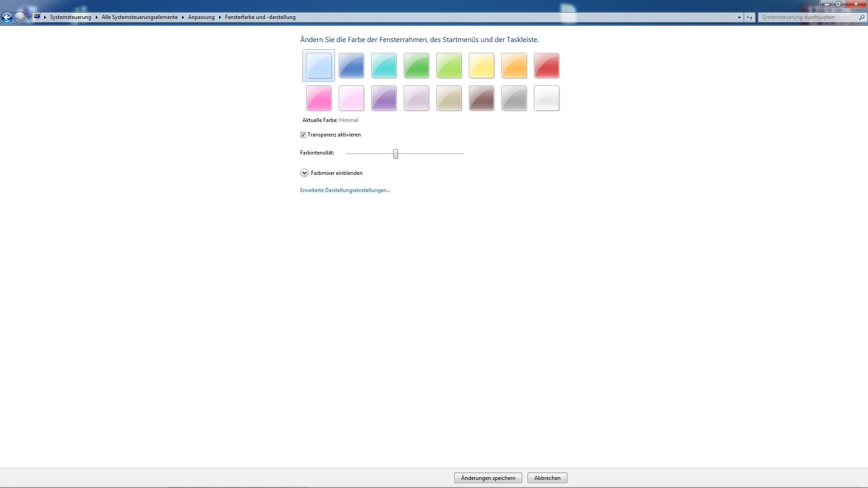Select the red window color swatch
This screenshot has height=488, width=868.
[x=546, y=66]
